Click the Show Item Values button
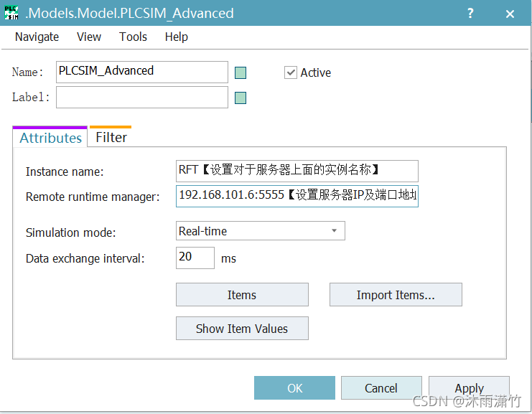Image resolution: width=532 pixels, height=414 pixels. [242, 328]
